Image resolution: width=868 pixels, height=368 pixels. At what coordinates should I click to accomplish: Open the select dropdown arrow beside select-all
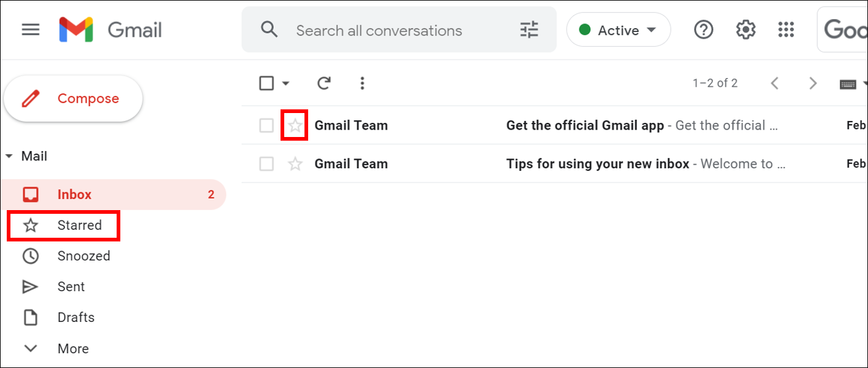point(285,84)
